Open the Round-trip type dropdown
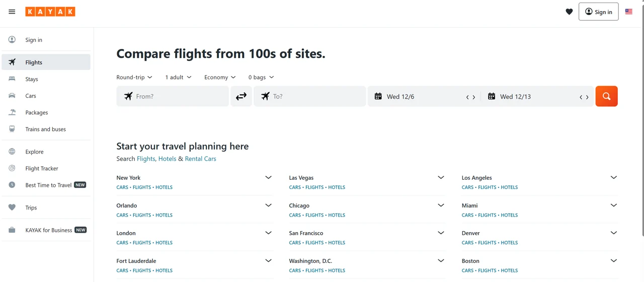This screenshot has height=282, width=644. (x=134, y=77)
